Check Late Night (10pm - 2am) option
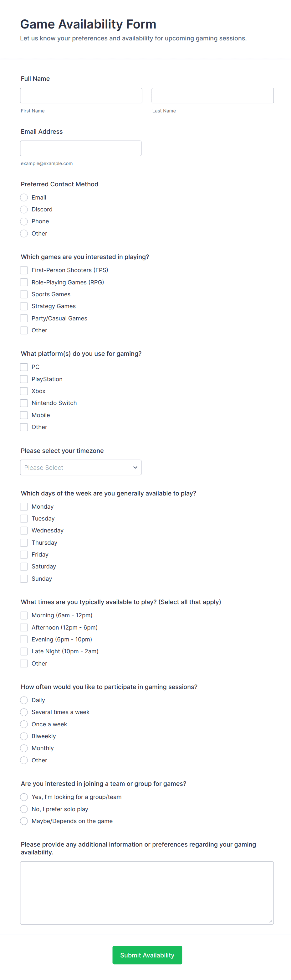Screen dimensions: 291x980 click(24, 651)
